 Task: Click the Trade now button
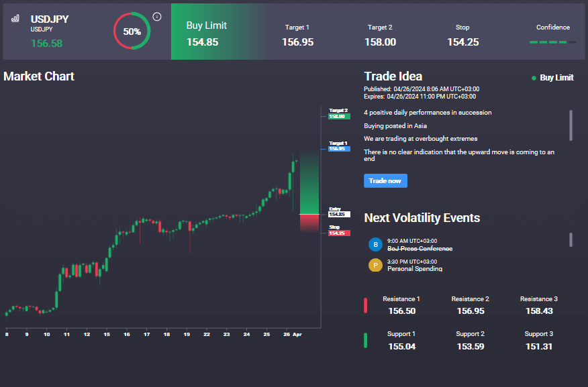pos(385,180)
